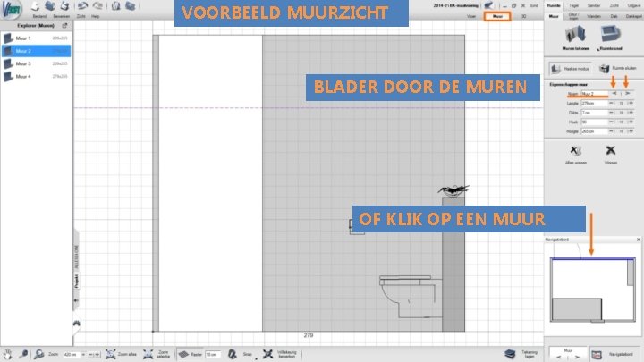Image resolution: width=644 pixels, height=362 pixels.
Task: Click the Wissen X icon
Action: (x=611, y=151)
